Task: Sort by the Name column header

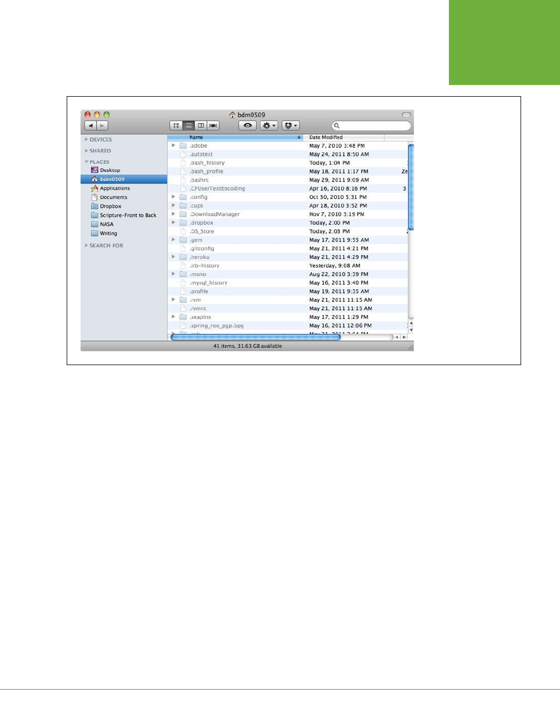Action: click(236, 137)
